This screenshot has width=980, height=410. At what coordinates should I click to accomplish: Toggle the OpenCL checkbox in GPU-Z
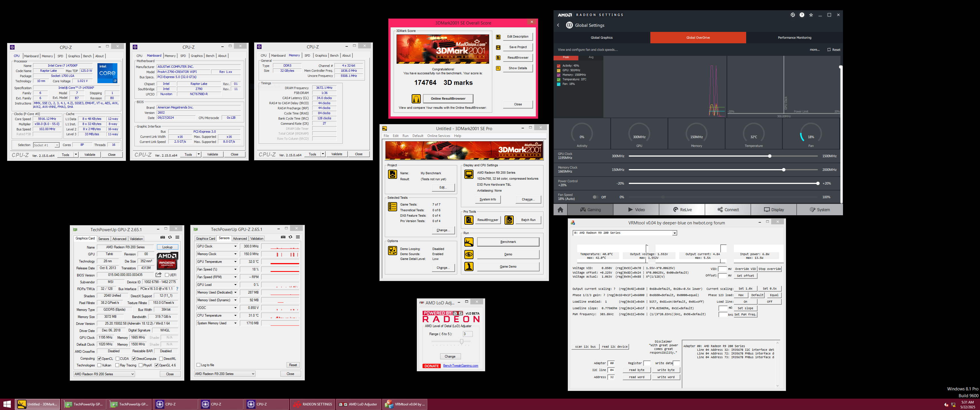tap(99, 359)
